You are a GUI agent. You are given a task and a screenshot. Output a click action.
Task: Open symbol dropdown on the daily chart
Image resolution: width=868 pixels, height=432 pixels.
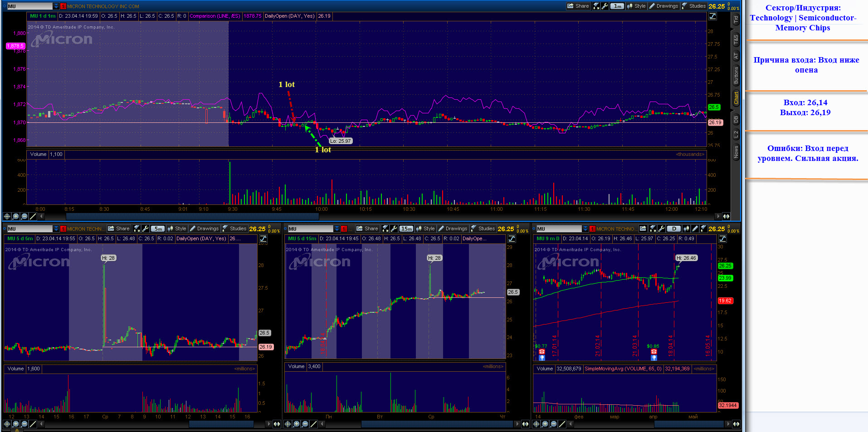click(585, 229)
